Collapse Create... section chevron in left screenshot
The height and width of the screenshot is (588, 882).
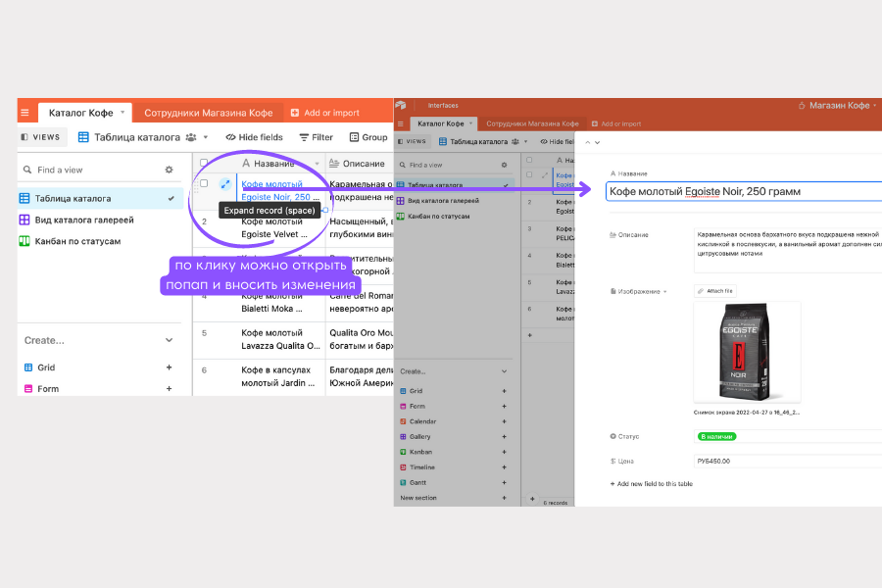[x=169, y=340]
